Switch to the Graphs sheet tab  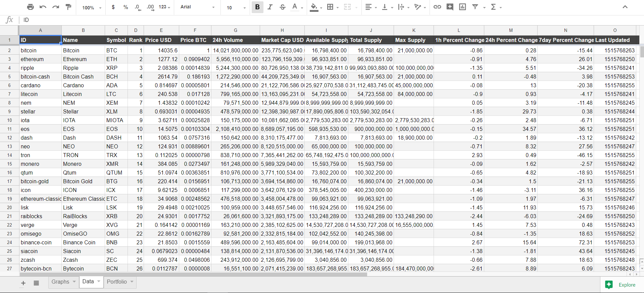pyautogui.click(x=60, y=282)
